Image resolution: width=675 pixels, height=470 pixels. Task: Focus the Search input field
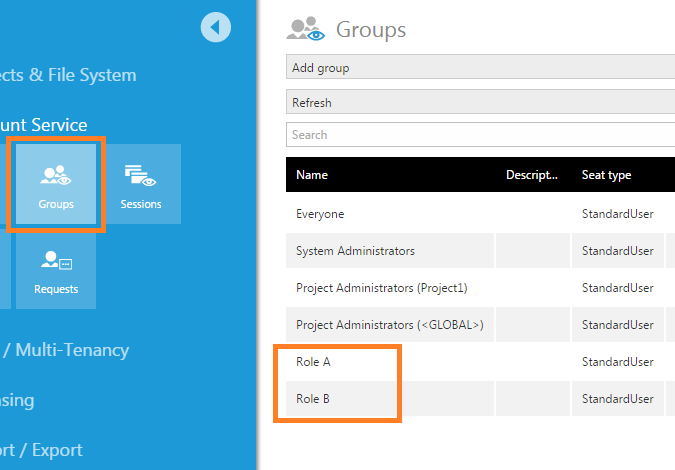[x=480, y=135]
